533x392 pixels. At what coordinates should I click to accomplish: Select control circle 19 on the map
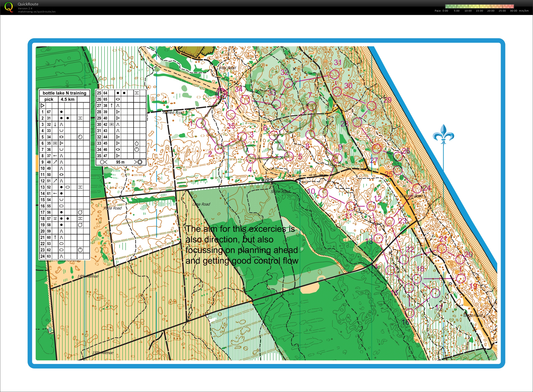point(461,278)
